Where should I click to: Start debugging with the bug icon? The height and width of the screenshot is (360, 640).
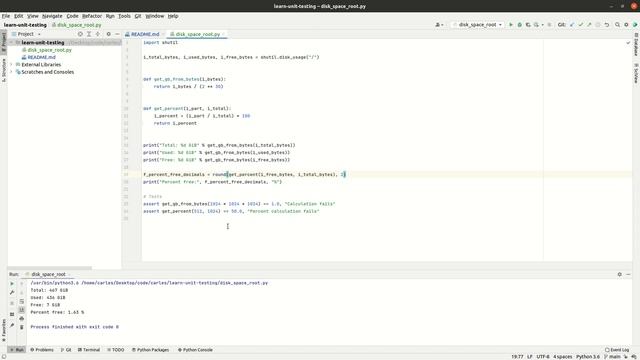[519, 25]
